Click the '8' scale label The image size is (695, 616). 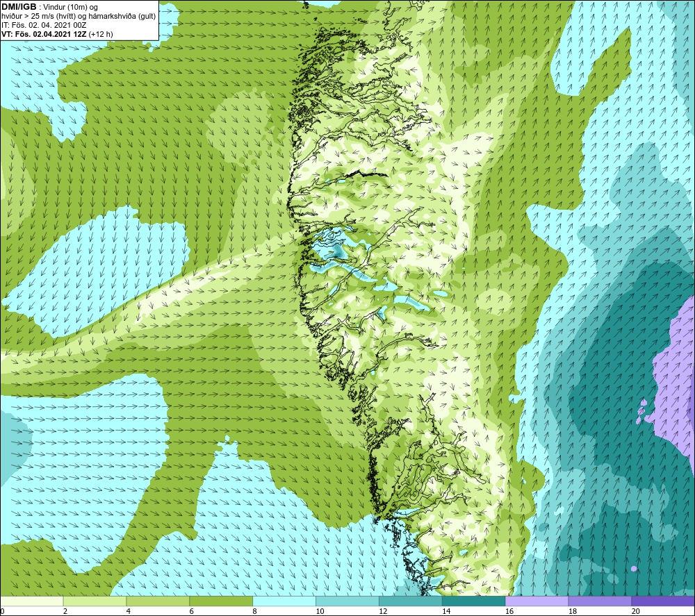click(x=255, y=611)
